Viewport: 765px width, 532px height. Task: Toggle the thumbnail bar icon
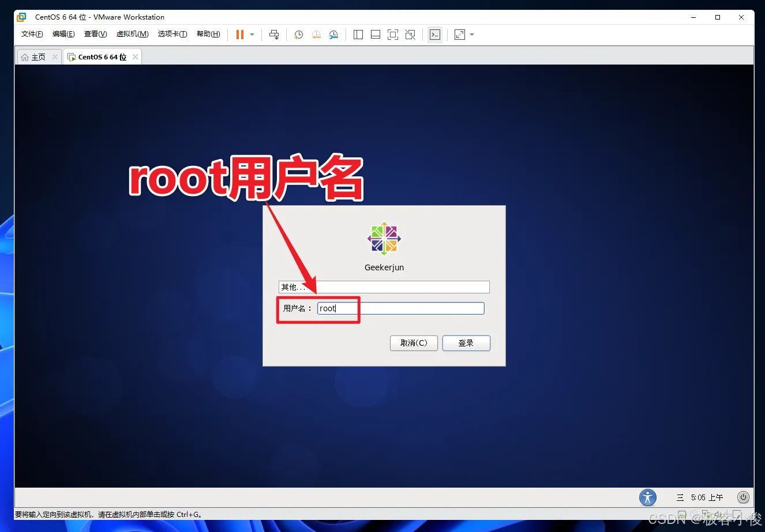coord(376,35)
